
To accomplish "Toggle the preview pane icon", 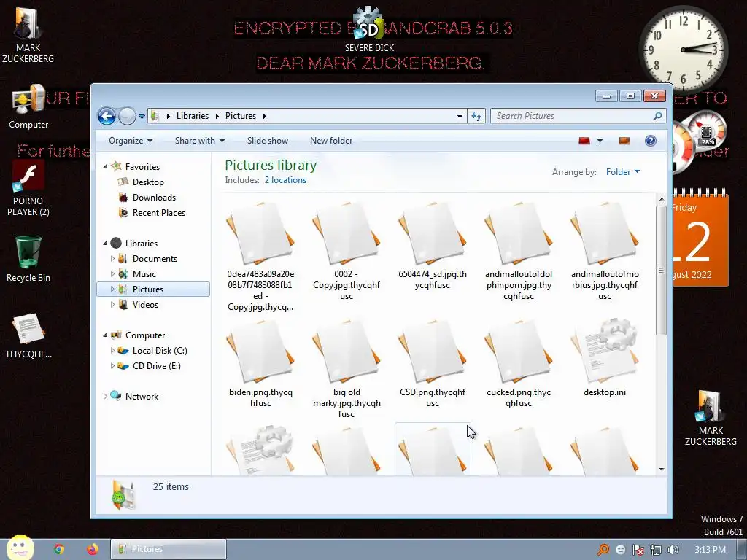I will pos(624,141).
